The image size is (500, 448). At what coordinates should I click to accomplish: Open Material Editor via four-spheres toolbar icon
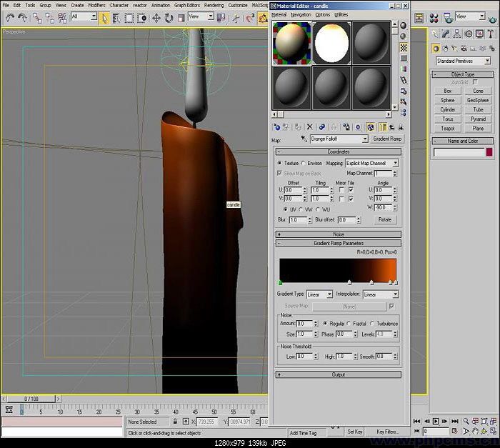point(434,18)
